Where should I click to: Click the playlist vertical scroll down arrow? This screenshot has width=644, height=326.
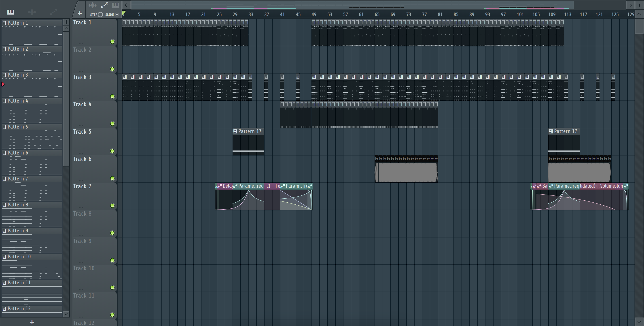(x=639, y=322)
